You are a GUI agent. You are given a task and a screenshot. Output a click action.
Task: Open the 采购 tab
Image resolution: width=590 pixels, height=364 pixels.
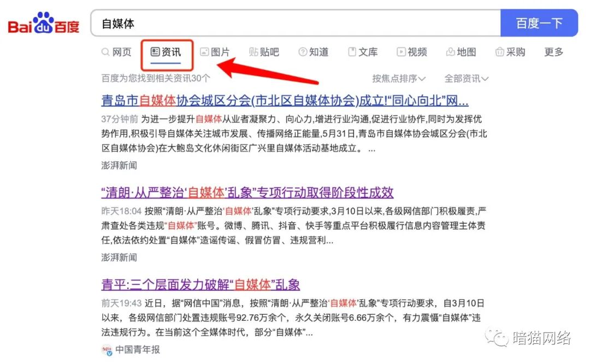[x=510, y=52]
